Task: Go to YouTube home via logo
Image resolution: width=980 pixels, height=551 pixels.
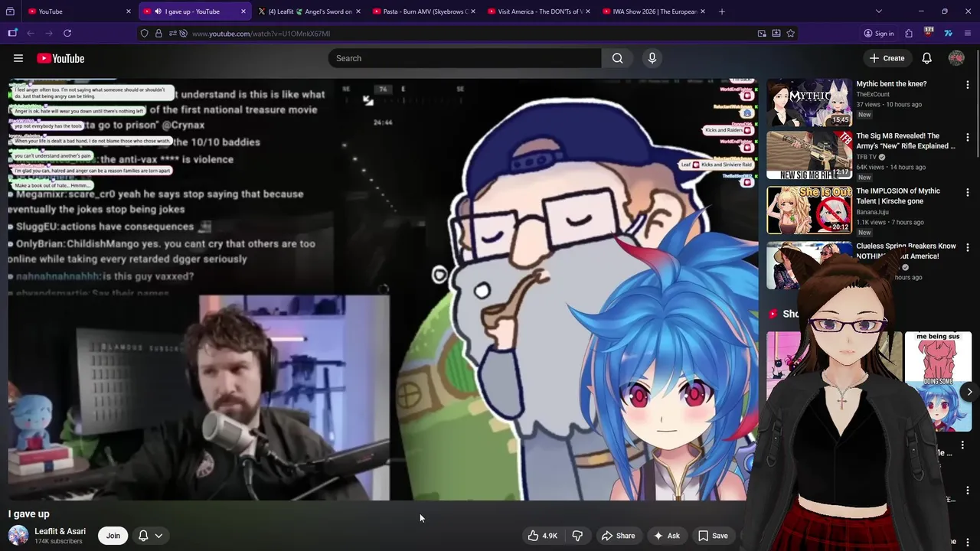Action: click(x=60, y=58)
